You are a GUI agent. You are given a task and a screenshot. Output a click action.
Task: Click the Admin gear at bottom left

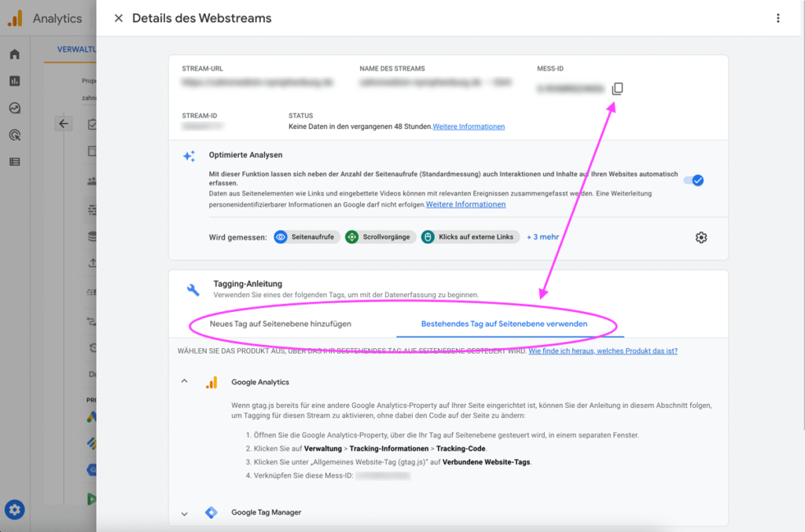(x=15, y=509)
